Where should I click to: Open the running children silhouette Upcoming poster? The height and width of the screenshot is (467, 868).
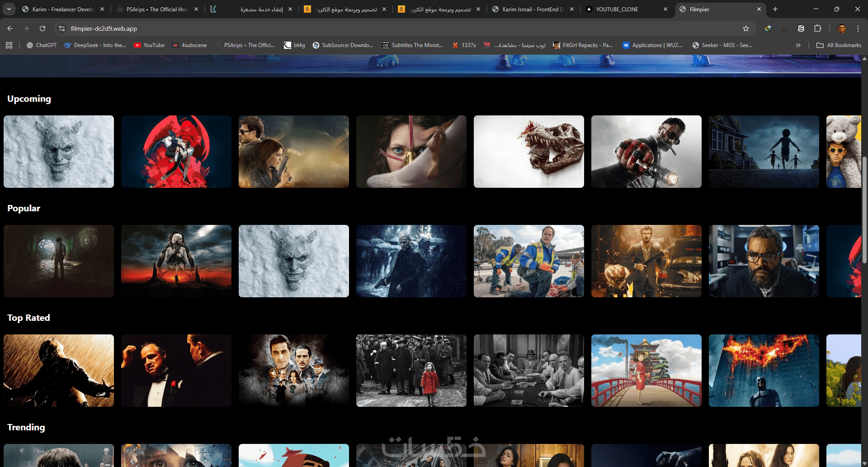[764, 152]
